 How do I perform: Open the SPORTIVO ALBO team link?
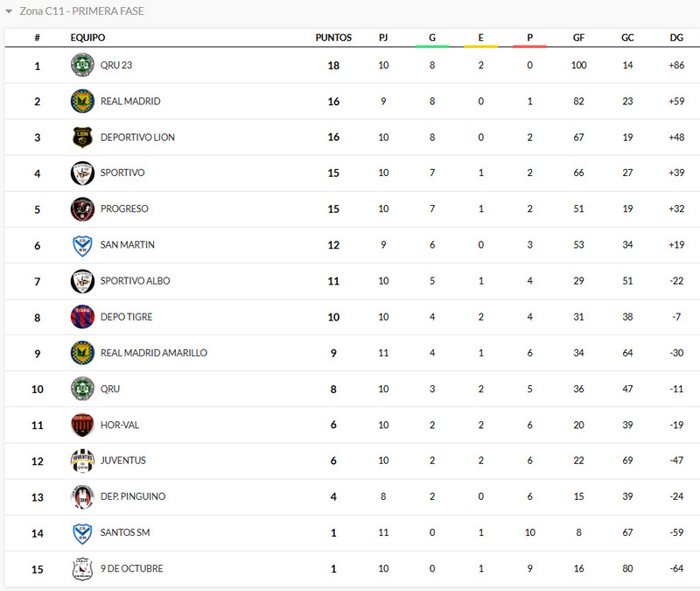pyautogui.click(x=136, y=281)
